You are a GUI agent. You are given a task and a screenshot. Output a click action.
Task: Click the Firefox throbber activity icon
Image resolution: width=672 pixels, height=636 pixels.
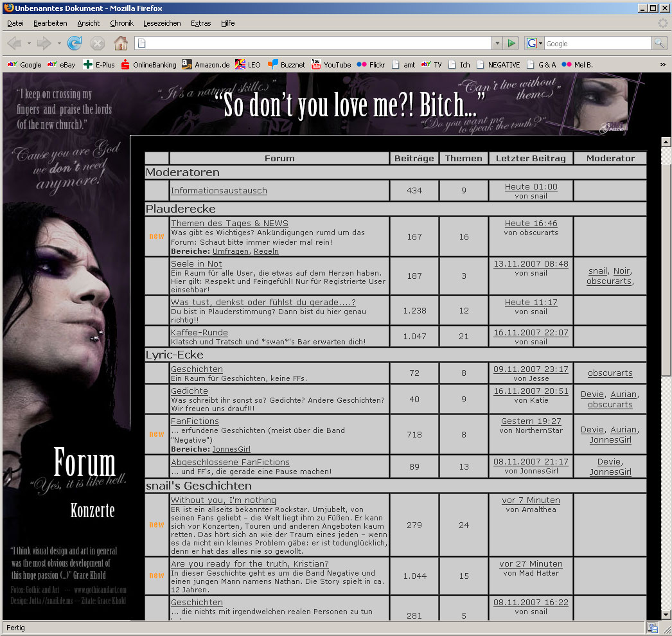662,23
